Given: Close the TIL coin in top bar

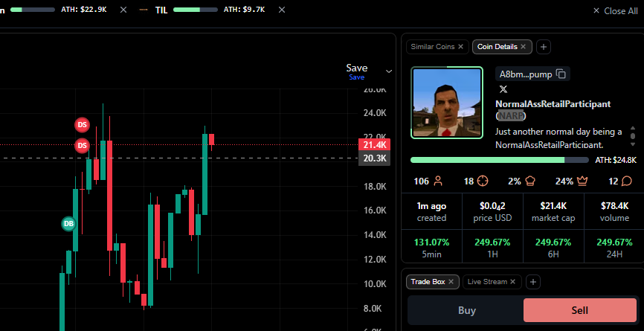Looking at the screenshot, I should pyautogui.click(x=282, y=10).
